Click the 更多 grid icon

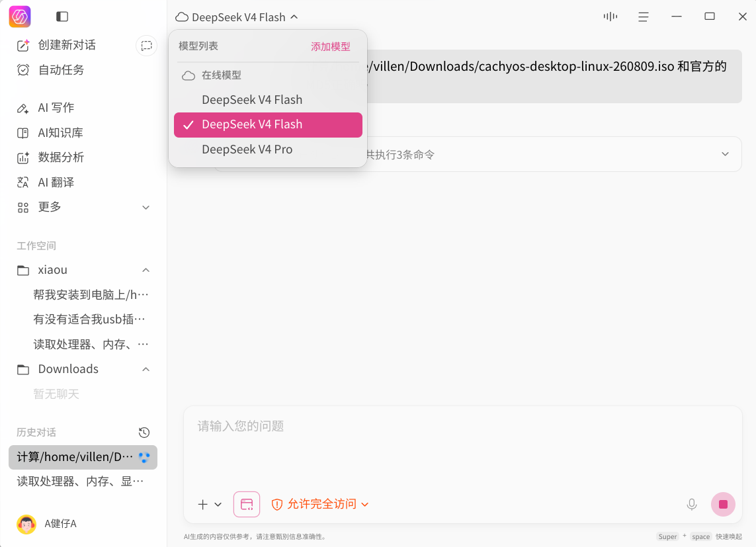pyautogui.click(x=23, y=208)
